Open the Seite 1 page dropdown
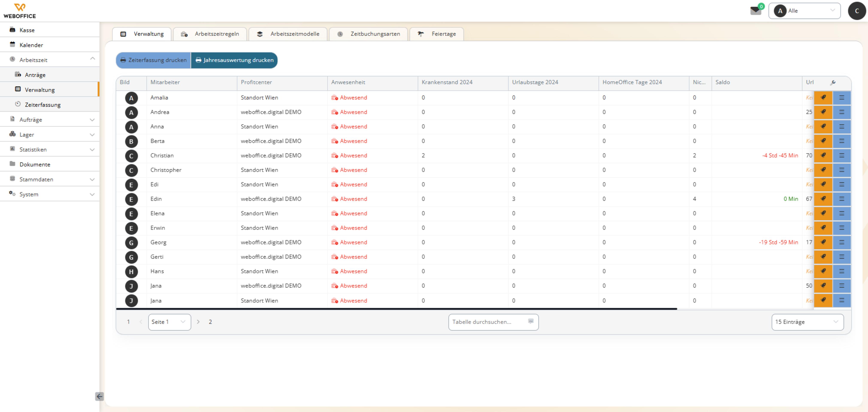 169,322
